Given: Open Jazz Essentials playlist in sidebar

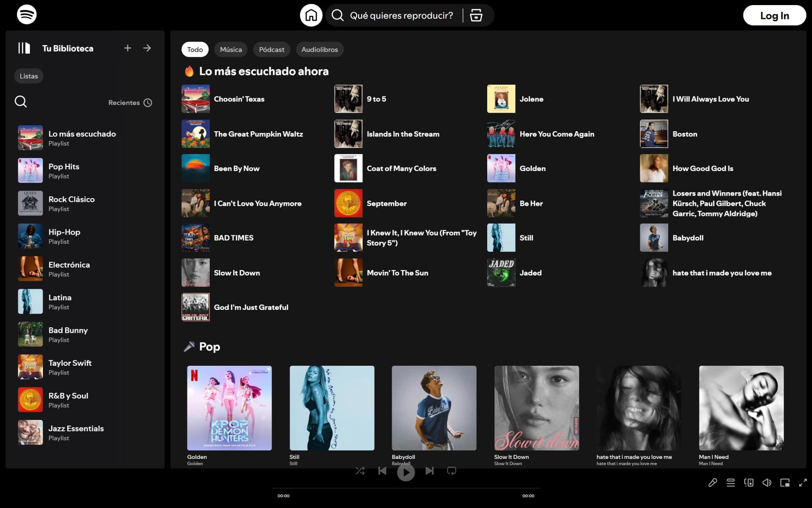Looking at the screenshot, I should [x=85, y=432].
